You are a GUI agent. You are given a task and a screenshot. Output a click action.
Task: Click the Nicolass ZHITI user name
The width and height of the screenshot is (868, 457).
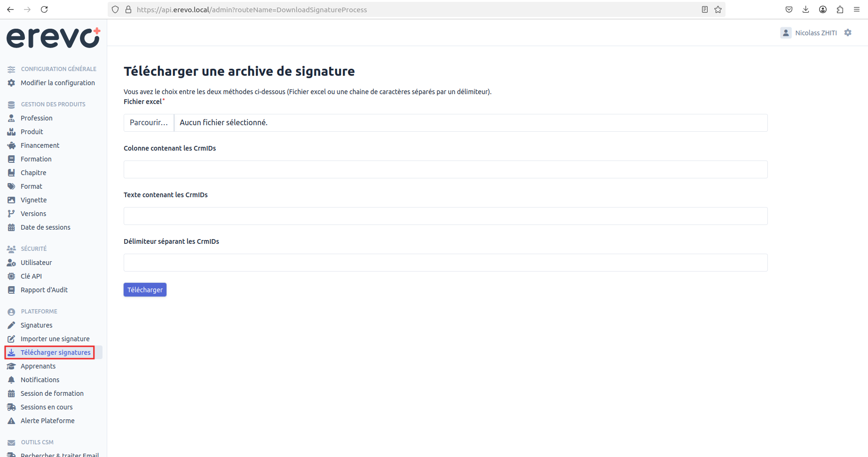pyautogui.click(x=816, y=33)
